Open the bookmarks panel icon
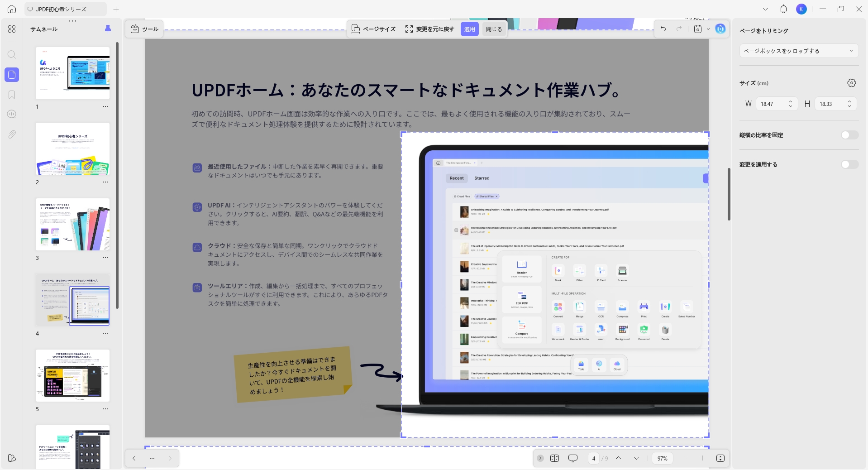The width and height of the screenshot is (868, 470). click(x=12, y=95)
